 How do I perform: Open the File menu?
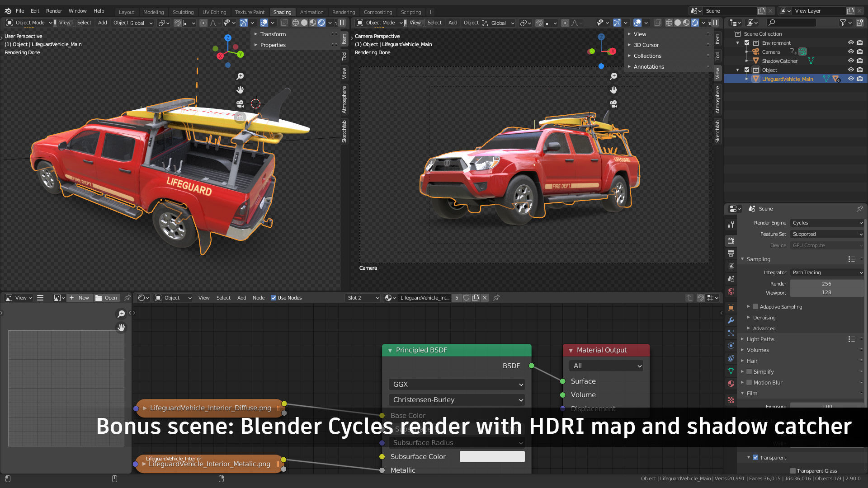[x=20, y=11]
